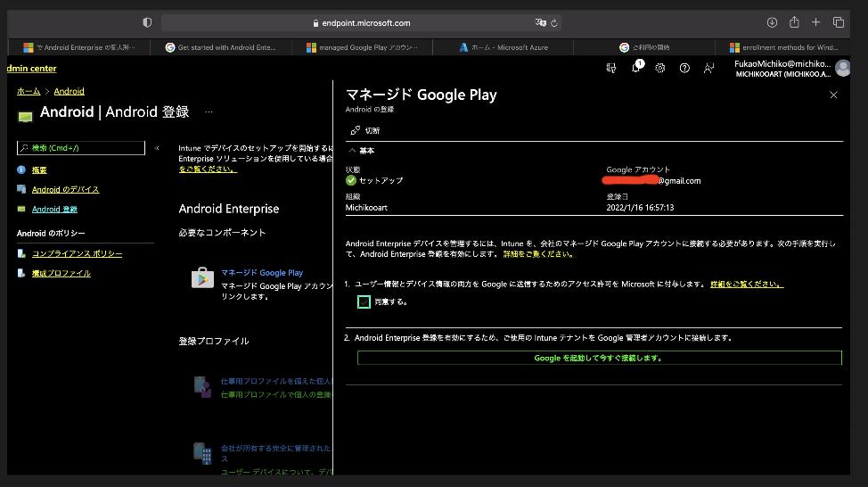Image resolution: width=868 pixels, height=487 pixels.
Task: Open Safari downloads icon
Action: coord(772,22)
